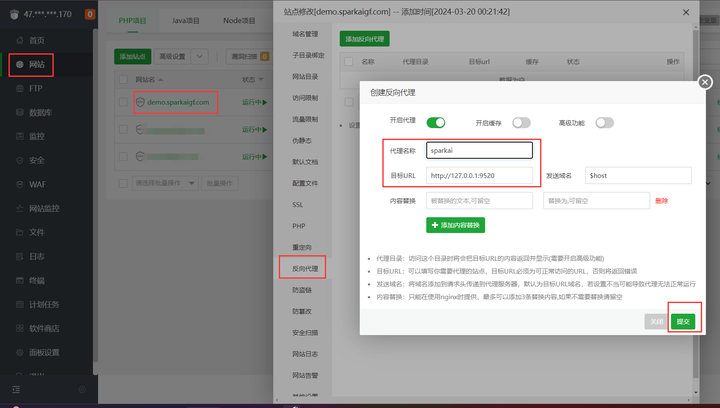Click the red 删除 link
This screenshot has height=408, width=720.
pyautogui.click(x=661, y=200)
